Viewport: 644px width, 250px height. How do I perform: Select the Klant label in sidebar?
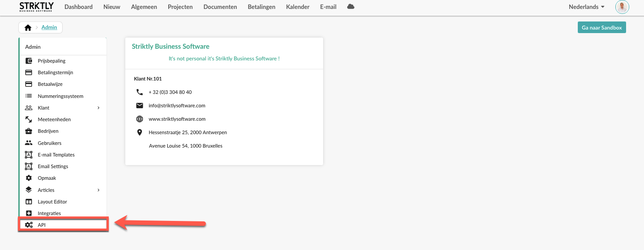point(44,108)
